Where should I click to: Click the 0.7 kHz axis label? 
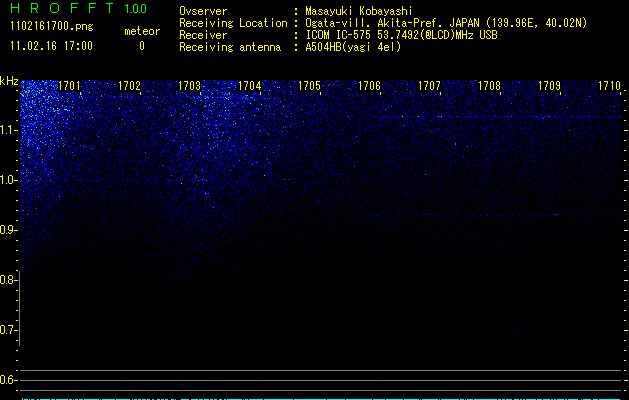coord(8,330)
